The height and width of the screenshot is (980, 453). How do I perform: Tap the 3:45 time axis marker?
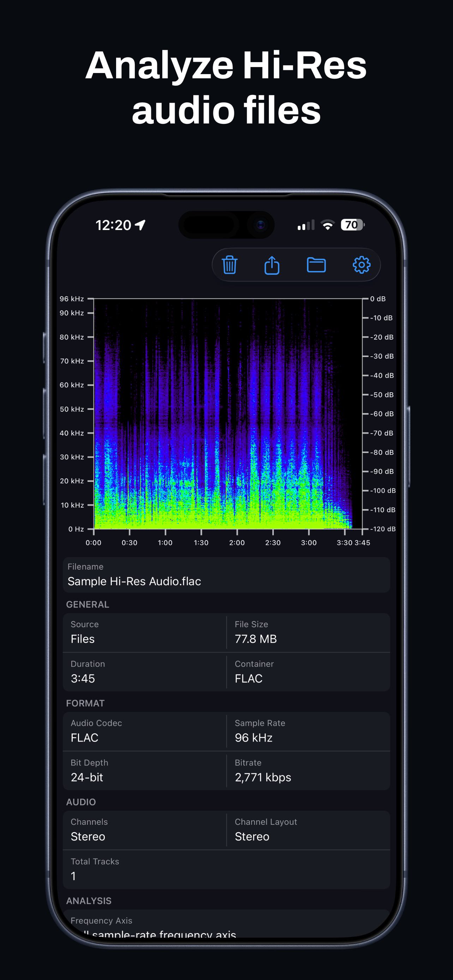click(362, 543)
